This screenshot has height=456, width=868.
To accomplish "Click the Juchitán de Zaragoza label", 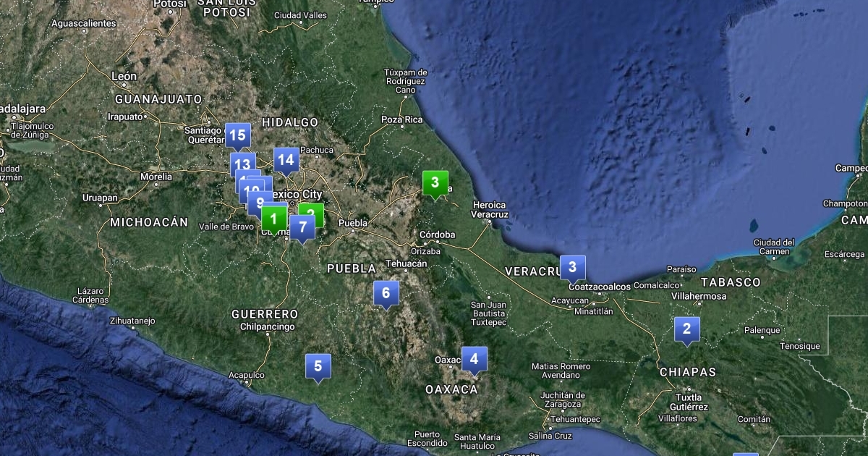I will (x=561, y=400).
